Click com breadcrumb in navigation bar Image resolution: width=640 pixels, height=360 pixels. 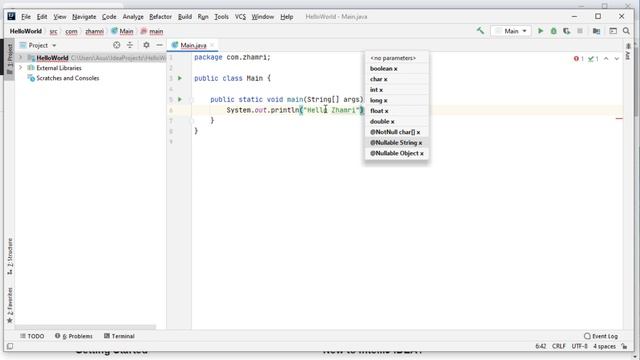tap(71, 31)
